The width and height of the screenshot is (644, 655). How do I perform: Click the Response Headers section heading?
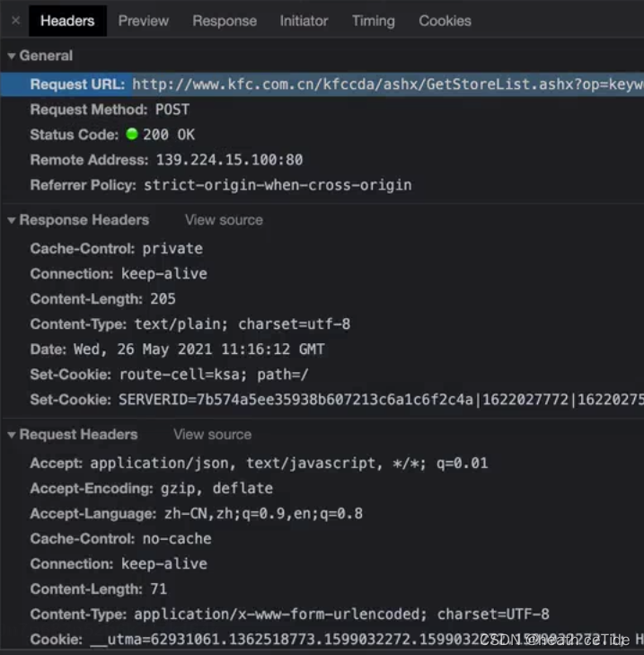(84, 220)
